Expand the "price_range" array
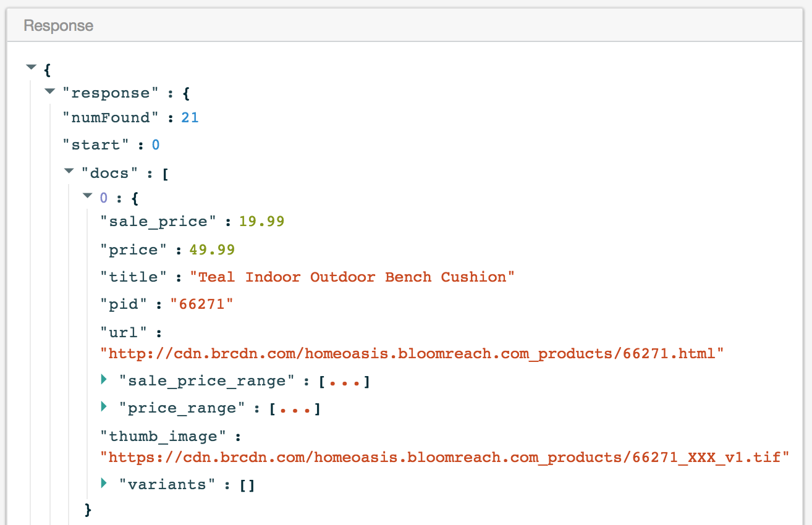812x525 pixels. click(x=104, y=407)
